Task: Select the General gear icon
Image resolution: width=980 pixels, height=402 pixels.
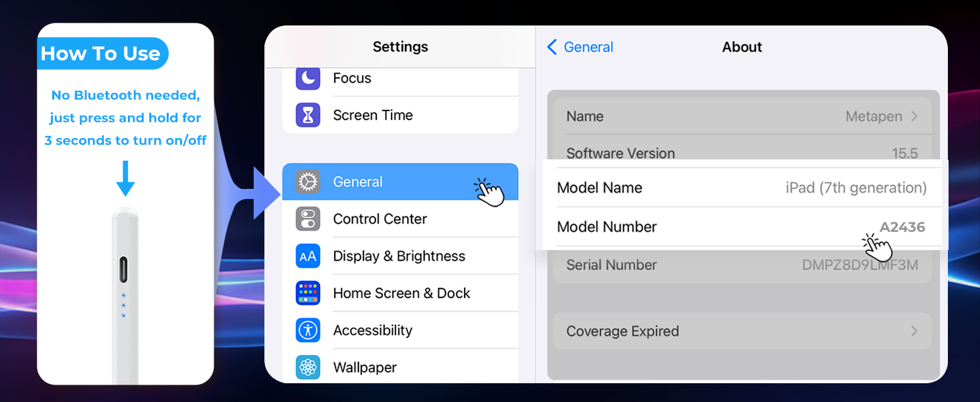Action: click(x=308, y=182)
